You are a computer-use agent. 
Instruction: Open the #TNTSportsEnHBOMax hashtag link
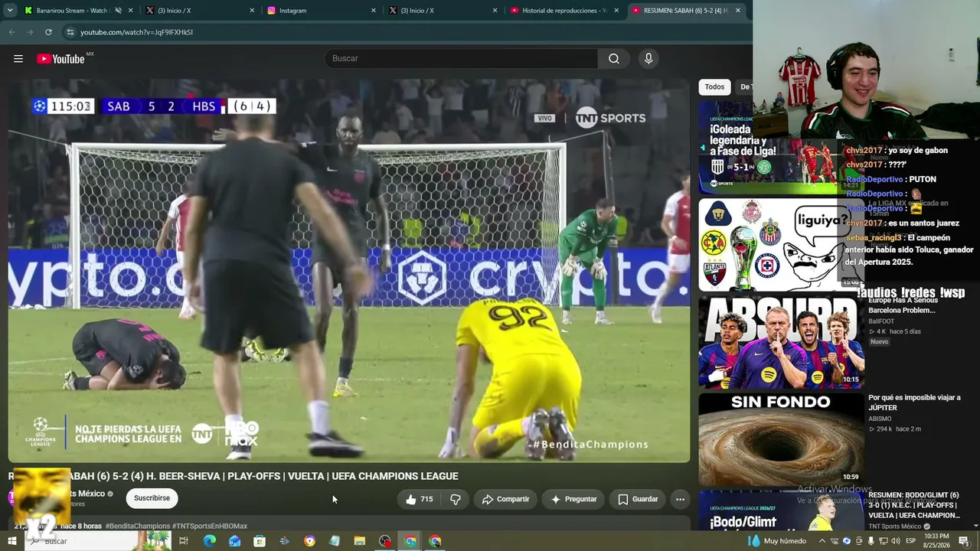tap(210, 527)
